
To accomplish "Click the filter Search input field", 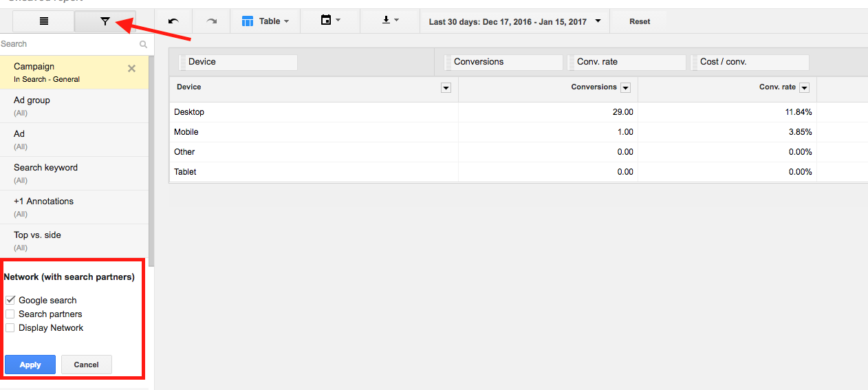I will click(x=67, y=44).
